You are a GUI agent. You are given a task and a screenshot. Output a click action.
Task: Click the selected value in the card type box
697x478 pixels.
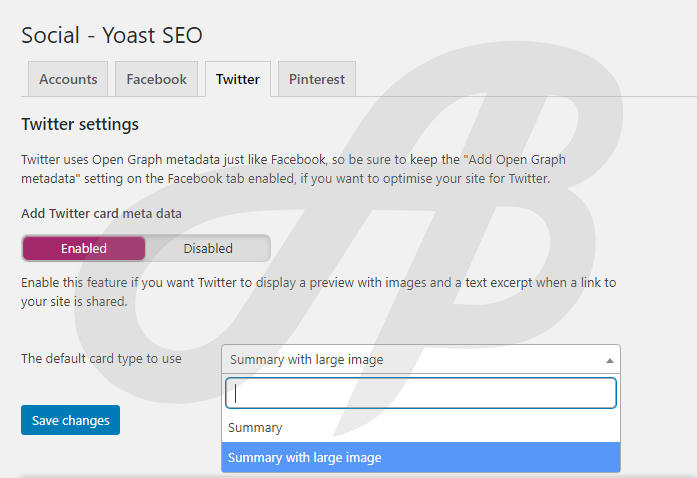point(306,359)
